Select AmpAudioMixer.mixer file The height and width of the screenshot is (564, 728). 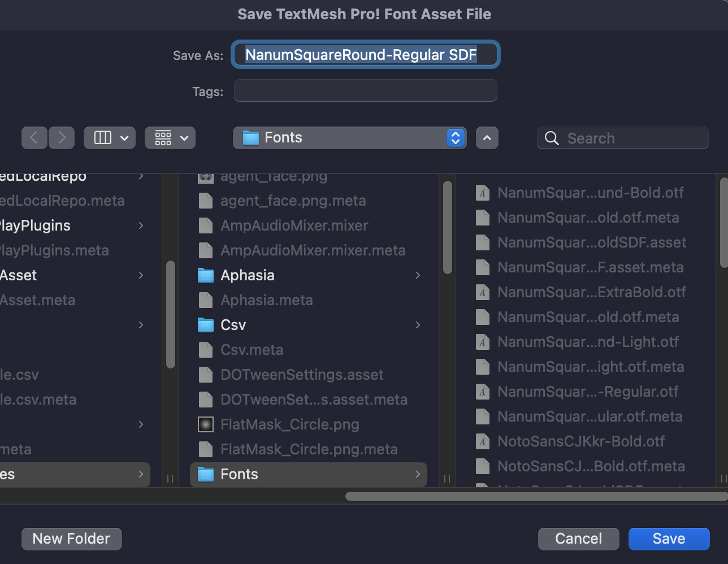309,225
